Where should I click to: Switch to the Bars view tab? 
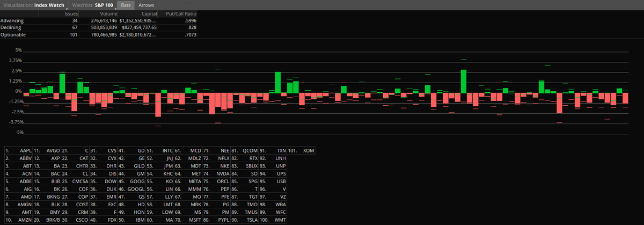pos(126,4)
